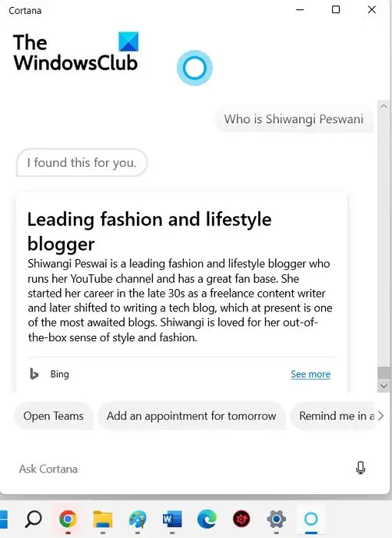Click the Bing logo in the result card

click(34, 374)
